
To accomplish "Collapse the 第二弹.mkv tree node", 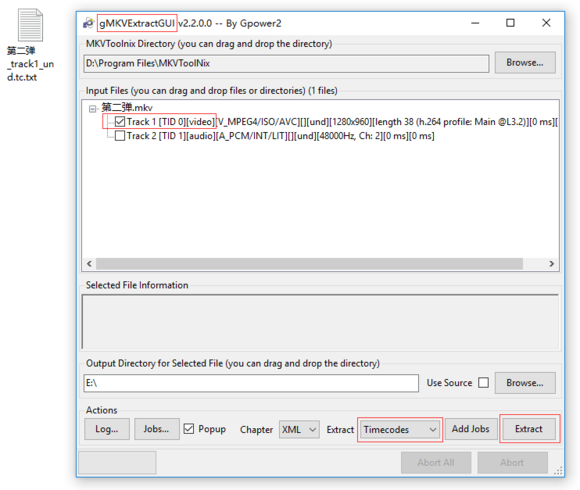I will coord(92,108).
